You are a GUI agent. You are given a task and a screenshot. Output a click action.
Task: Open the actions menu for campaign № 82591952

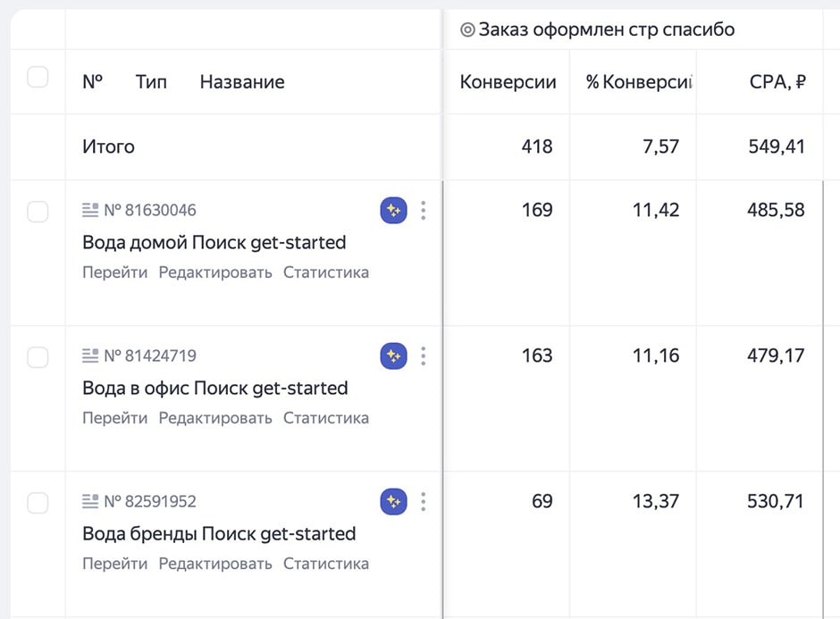(424, 501)
